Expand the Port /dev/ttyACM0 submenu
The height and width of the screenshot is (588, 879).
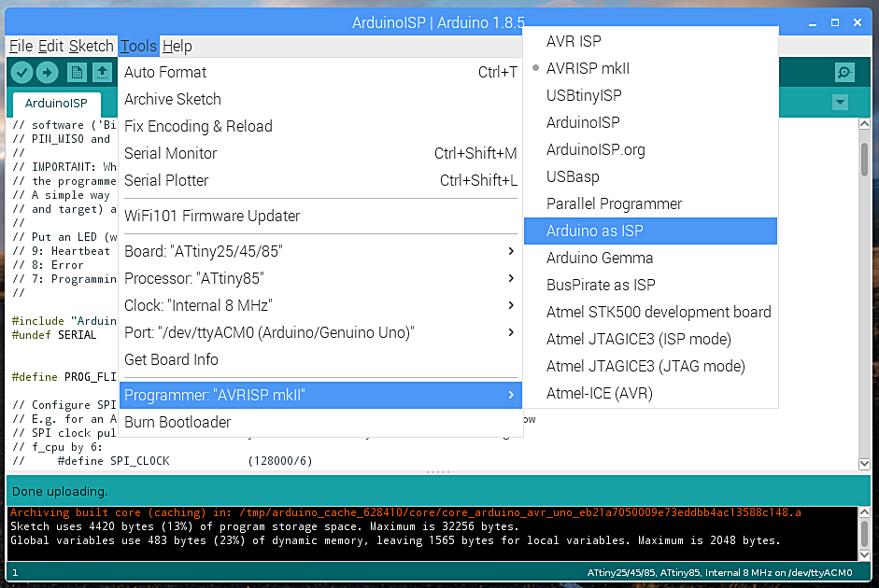(x=320, y=332)
